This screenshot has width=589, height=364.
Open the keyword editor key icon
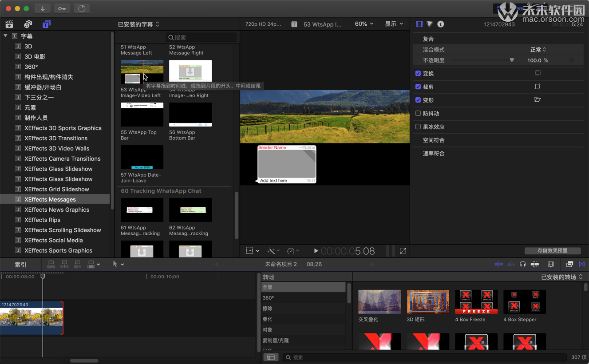62,8
